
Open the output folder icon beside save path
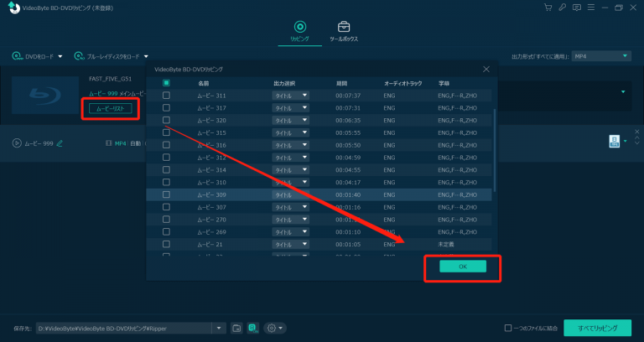(x=237, y=328)
